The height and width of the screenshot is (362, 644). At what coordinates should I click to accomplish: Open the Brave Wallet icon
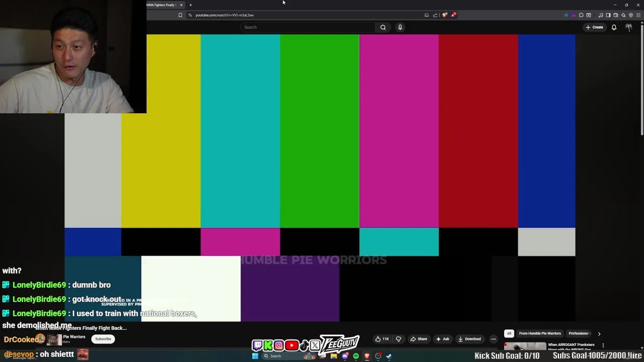pyautogui.click(x=616, y=15)
